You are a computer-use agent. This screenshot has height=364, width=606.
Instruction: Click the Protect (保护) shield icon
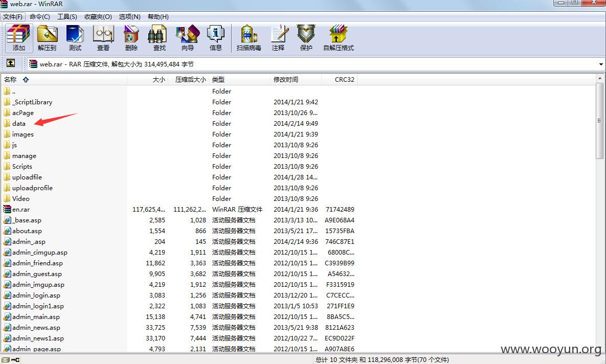[x=306, y=38]
